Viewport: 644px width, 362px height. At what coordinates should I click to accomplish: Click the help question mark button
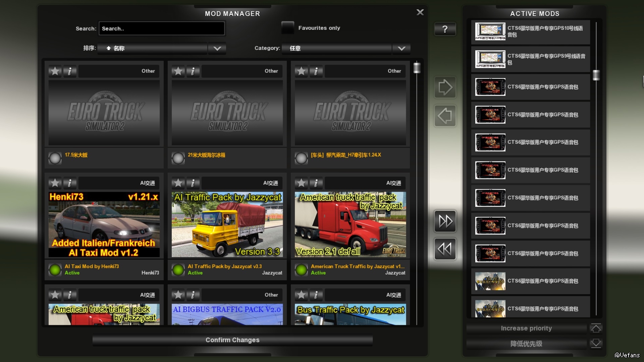click(445, 29)
